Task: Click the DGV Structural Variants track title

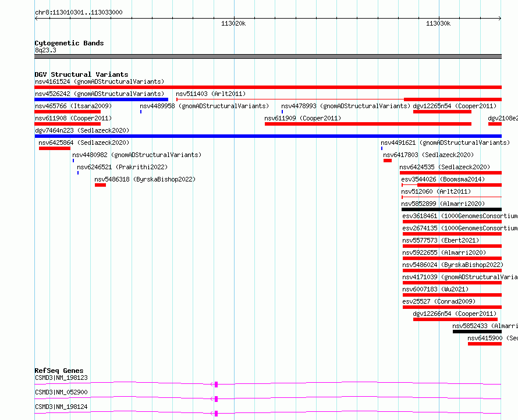Action: 81,74
